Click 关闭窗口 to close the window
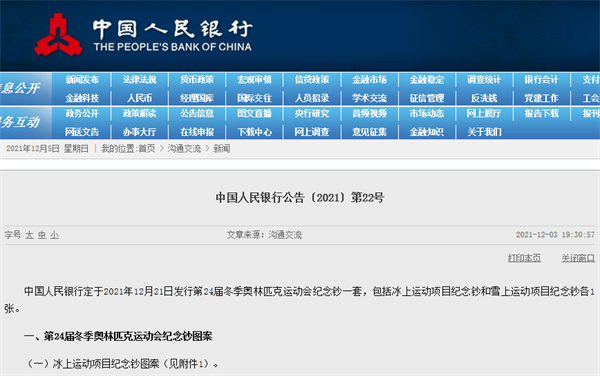 578,258
